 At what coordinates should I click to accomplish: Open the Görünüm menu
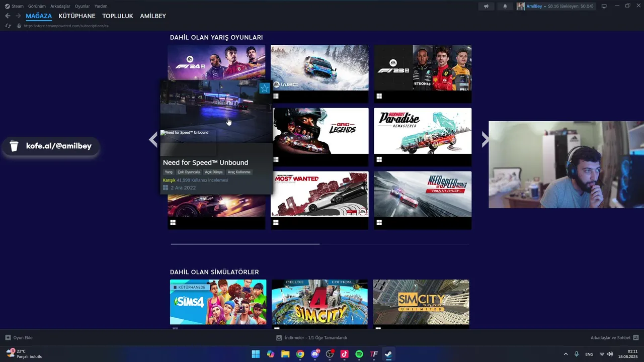tap(37, 6)
